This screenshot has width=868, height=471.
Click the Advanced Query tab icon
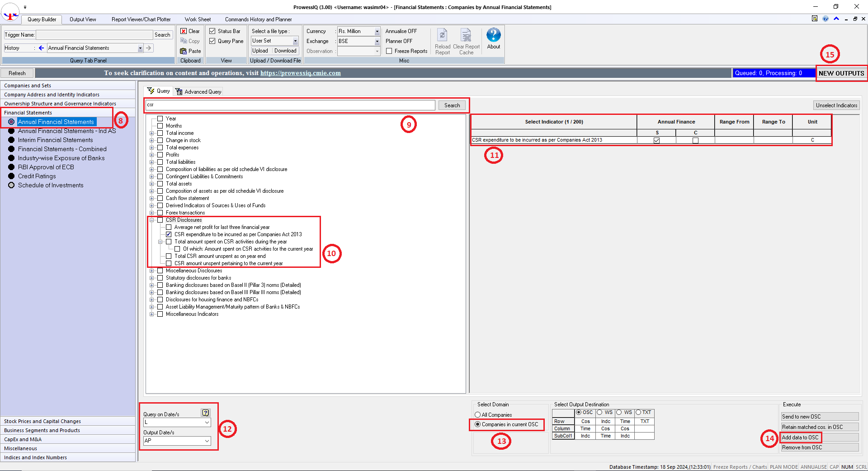[179, 91]
